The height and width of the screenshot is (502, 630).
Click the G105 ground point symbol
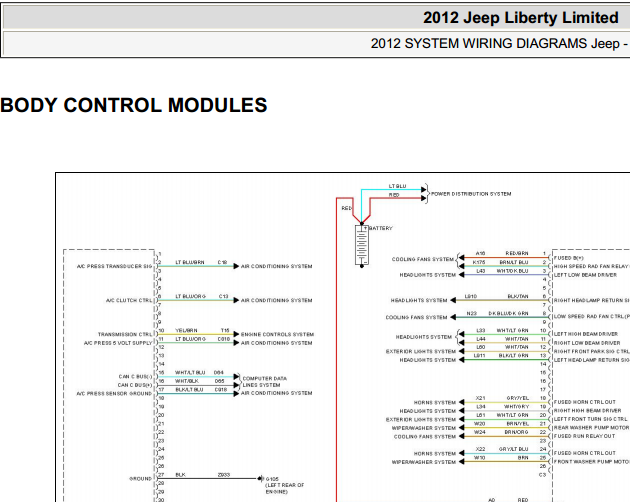click(262, 479)
